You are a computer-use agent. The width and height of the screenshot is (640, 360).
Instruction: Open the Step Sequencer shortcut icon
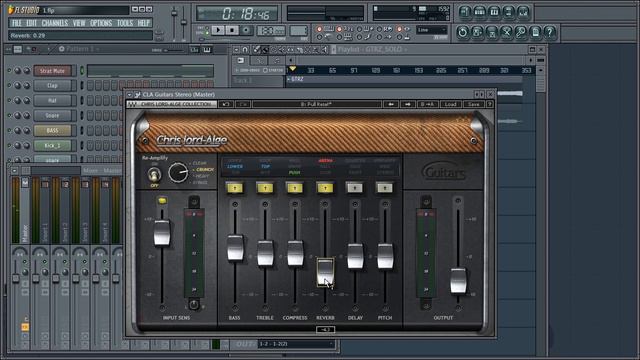pyautogui.click(x=480, y=12)
